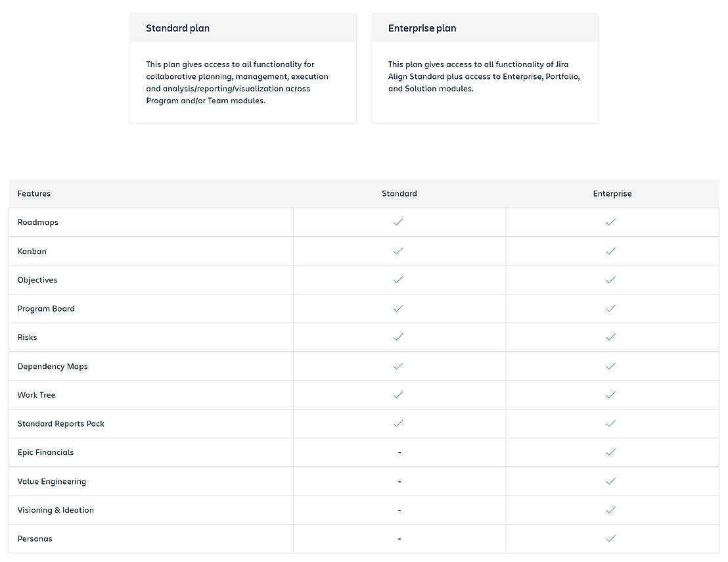Viewport: 728px width, 562px height.
Task: Click the Features column header
Action: 34,194
